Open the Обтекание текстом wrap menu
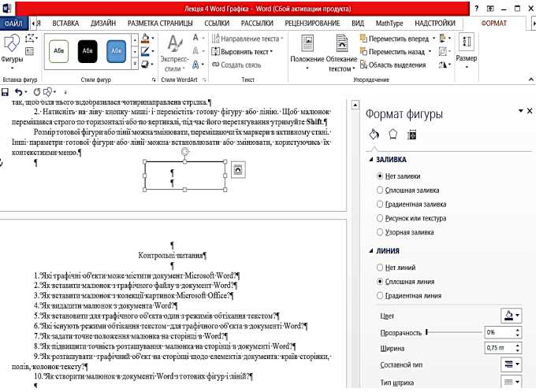543x392 pixels. [342, 54]
